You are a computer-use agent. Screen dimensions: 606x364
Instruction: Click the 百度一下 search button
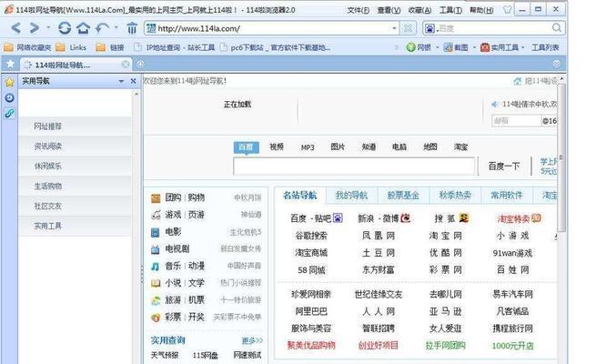pyautogui.click(x=503, y=167)
